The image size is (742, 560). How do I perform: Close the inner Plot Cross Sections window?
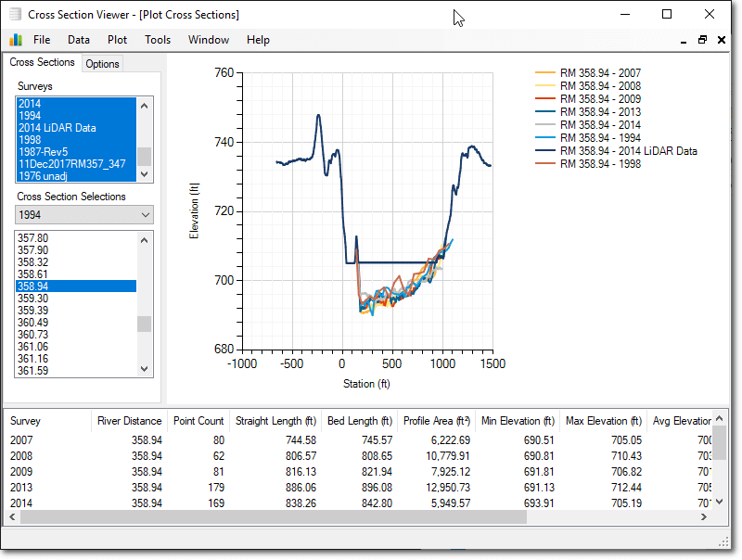click(722, 40)
